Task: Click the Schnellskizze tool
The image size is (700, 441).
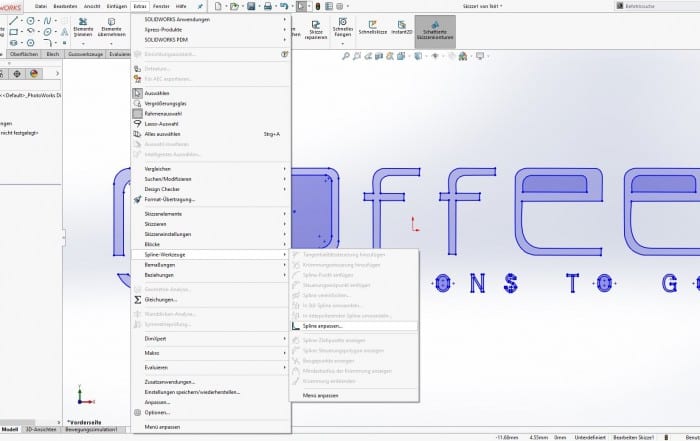Action: click(x=373, y=27)
